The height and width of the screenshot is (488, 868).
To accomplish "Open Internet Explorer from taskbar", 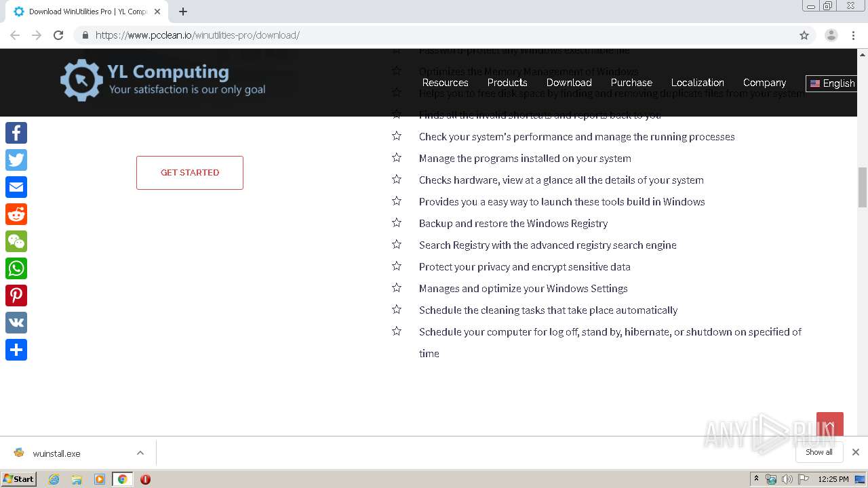I will click(54, 479).
